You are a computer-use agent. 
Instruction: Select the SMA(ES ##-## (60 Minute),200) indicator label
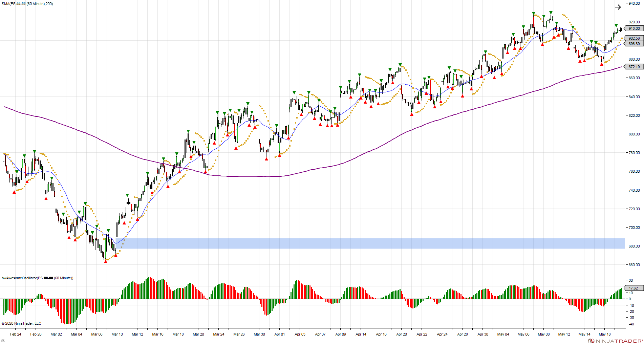click(x=27, y=4)
